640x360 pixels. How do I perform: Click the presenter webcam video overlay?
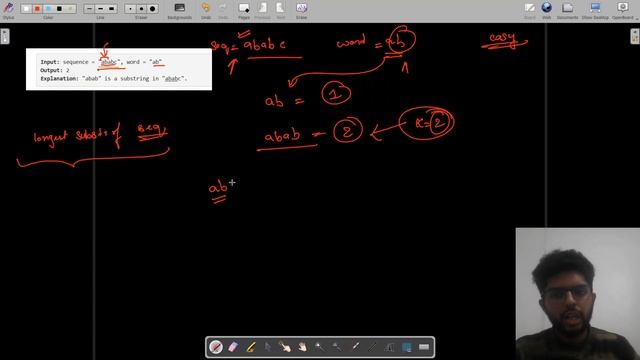click(x=578, y=294)
